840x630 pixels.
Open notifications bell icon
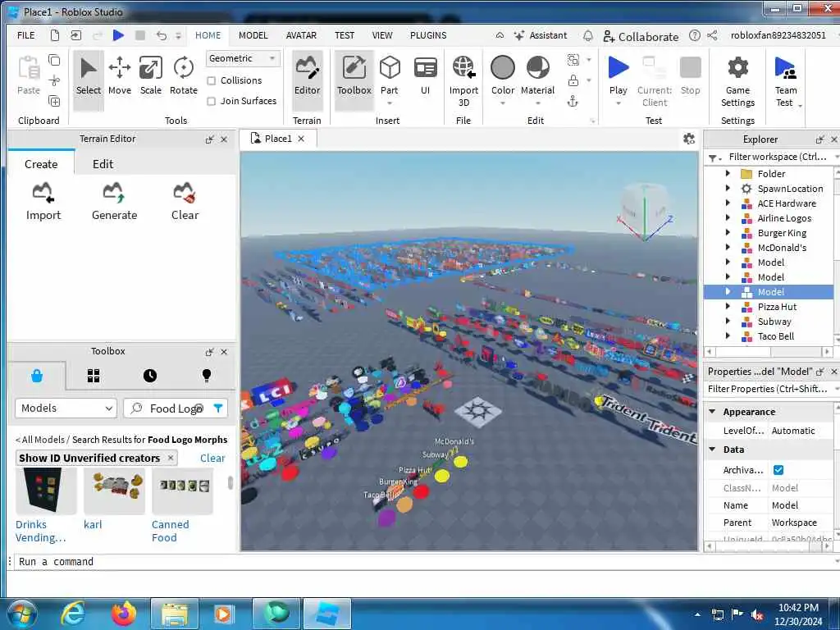coord(587,36)
